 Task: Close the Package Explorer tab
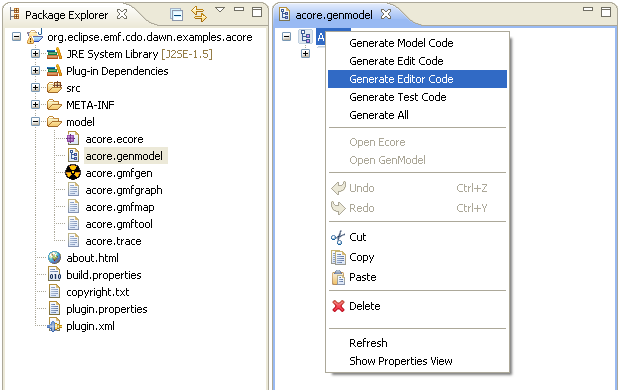122,14
